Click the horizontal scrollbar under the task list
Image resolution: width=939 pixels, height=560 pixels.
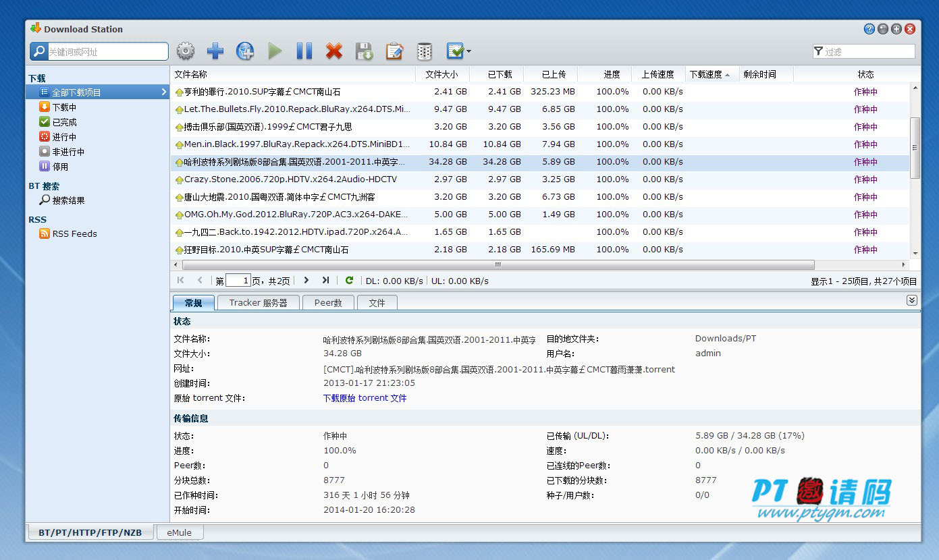pyautogui.click(x=498, y=265)
